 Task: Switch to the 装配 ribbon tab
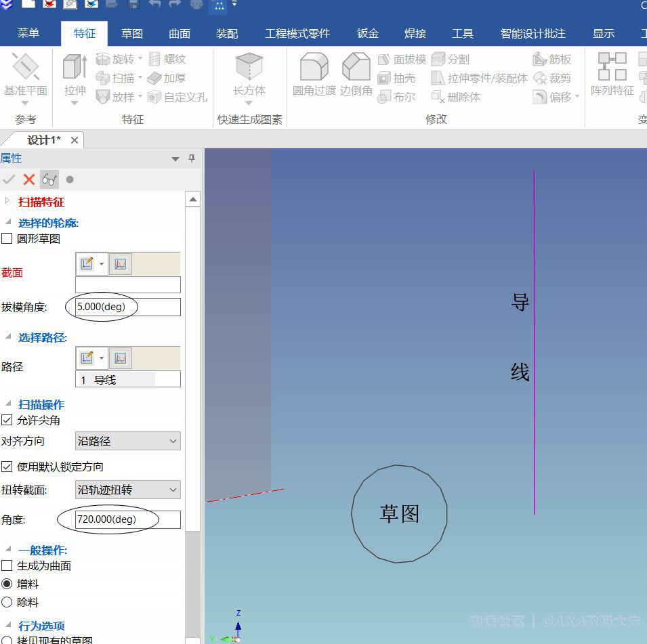[227, 33]
